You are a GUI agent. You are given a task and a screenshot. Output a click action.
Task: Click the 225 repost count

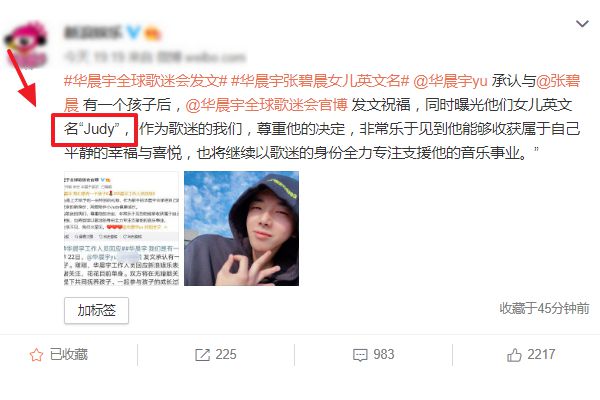(x=226, y=354)
